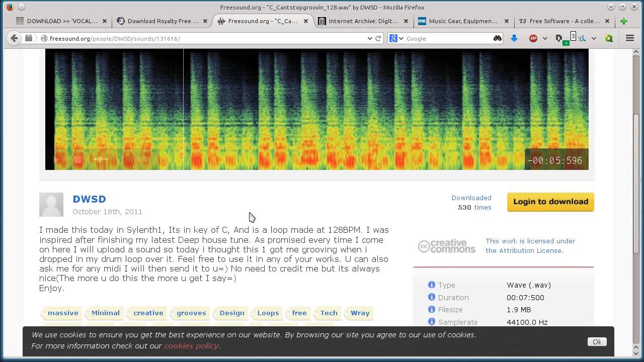Click info icon next to Type
The height and width of the screenshot is (362, 644).
click(431, 285)
